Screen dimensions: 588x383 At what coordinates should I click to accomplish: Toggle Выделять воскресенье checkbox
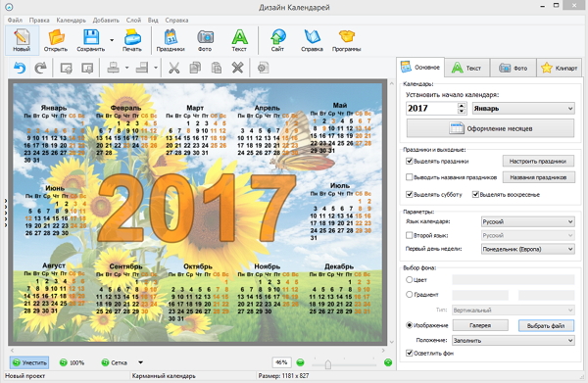coord(475,195)
